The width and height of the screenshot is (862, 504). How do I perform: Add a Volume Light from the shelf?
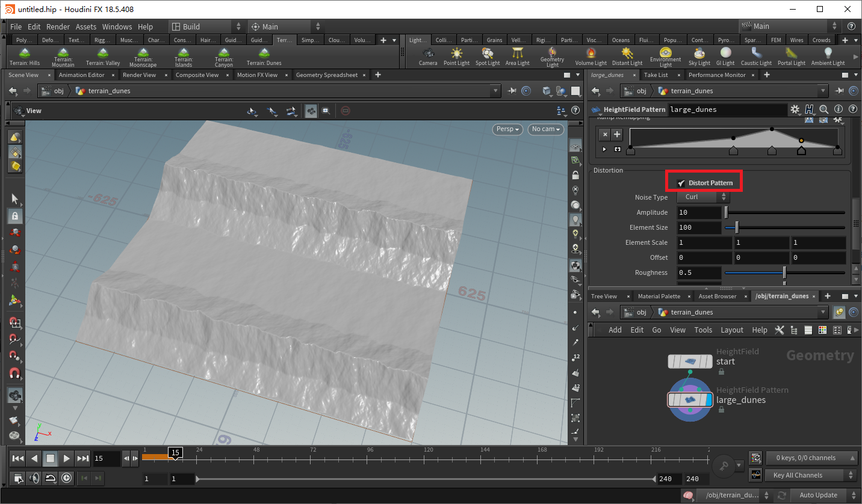pos(591,57)
